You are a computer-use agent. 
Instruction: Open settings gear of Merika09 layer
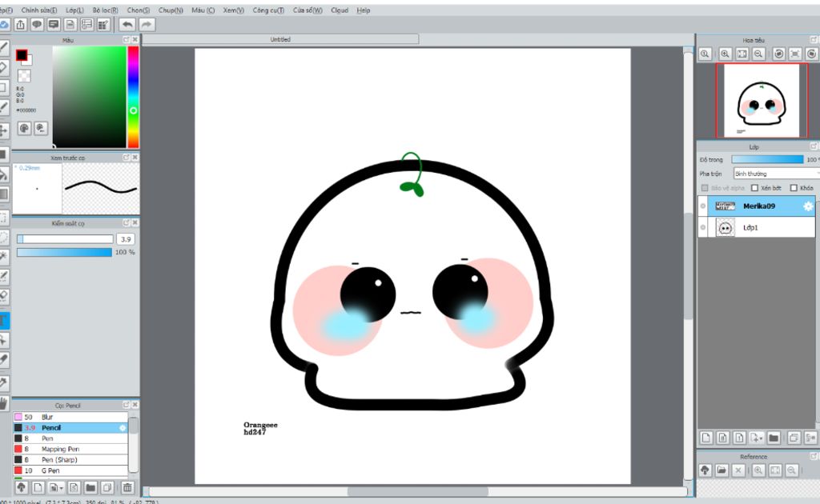tap(808, 206)
